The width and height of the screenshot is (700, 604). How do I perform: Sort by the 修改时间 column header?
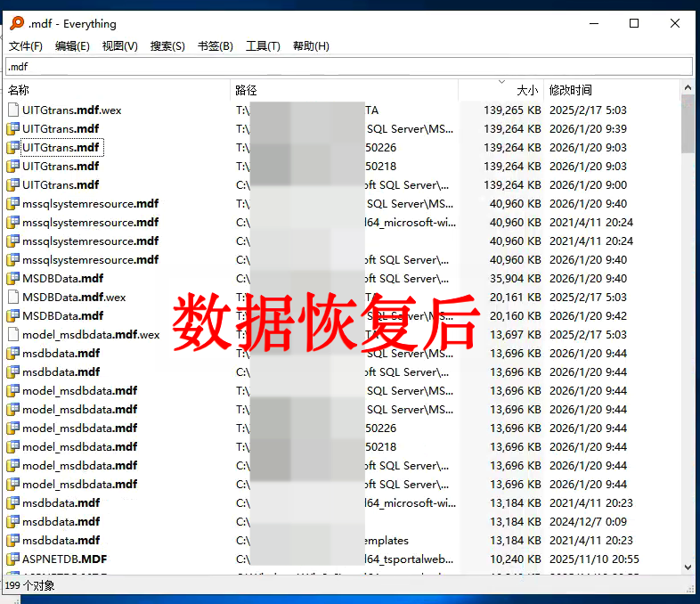click(571, 90)
